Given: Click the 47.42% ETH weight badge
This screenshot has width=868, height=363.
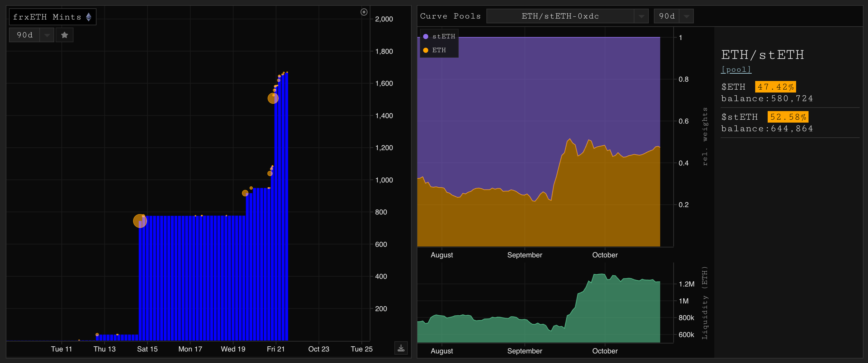Looking at the screenshot, I should click(x=775, y=87).
